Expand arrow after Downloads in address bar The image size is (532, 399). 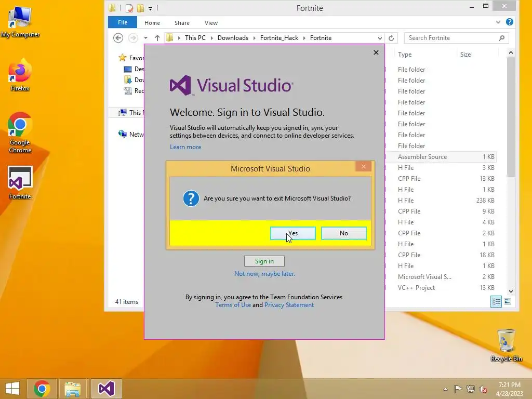pyautogui.click(x=255, y=38)
